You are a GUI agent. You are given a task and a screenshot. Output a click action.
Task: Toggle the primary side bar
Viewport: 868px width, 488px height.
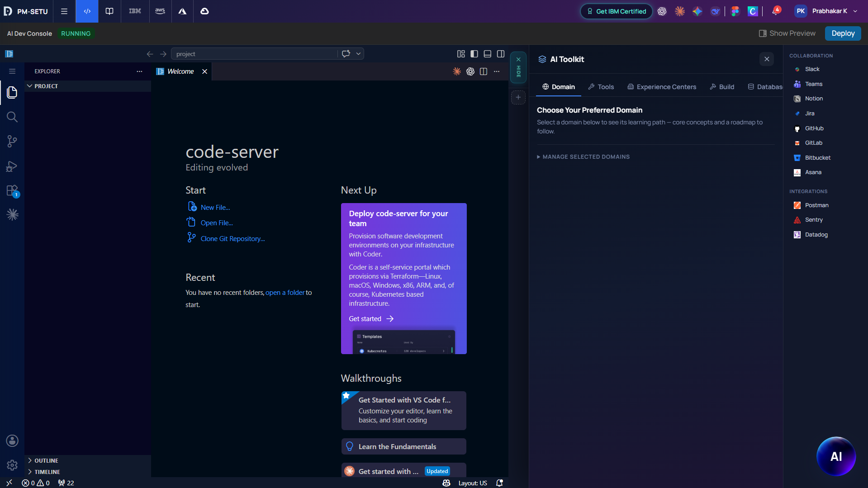474,54
